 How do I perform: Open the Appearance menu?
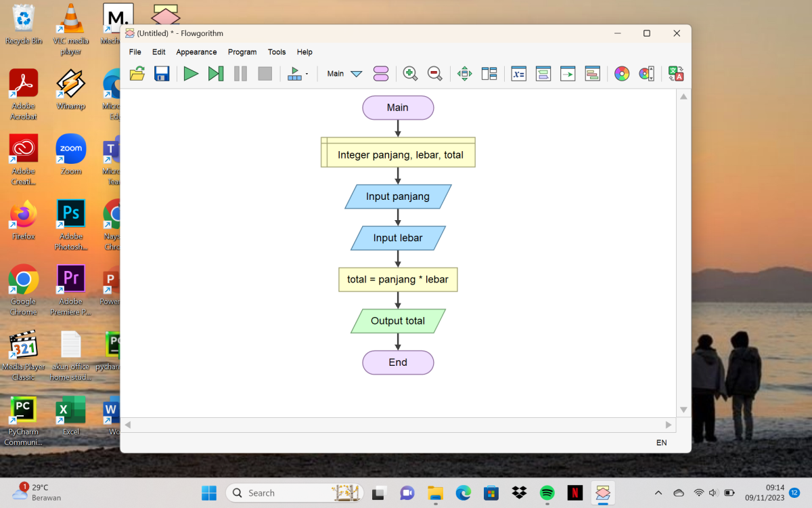coord(196,52)
